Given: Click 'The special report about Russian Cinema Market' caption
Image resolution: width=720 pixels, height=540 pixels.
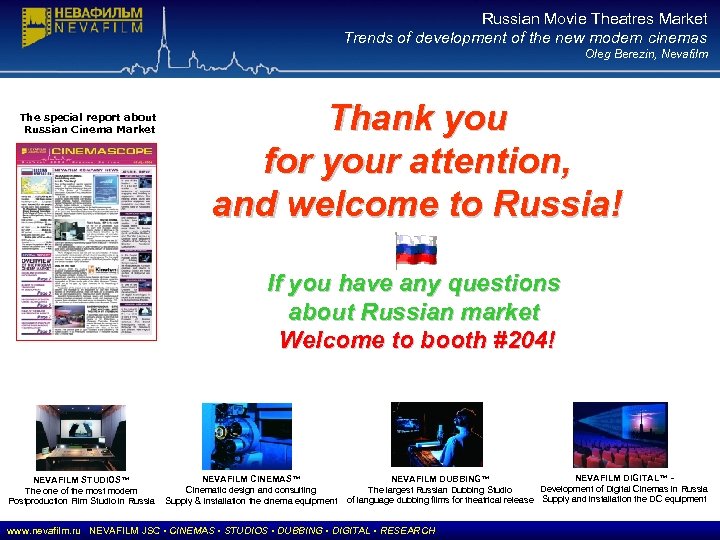Looking at the screenshot, I should 88,123.
